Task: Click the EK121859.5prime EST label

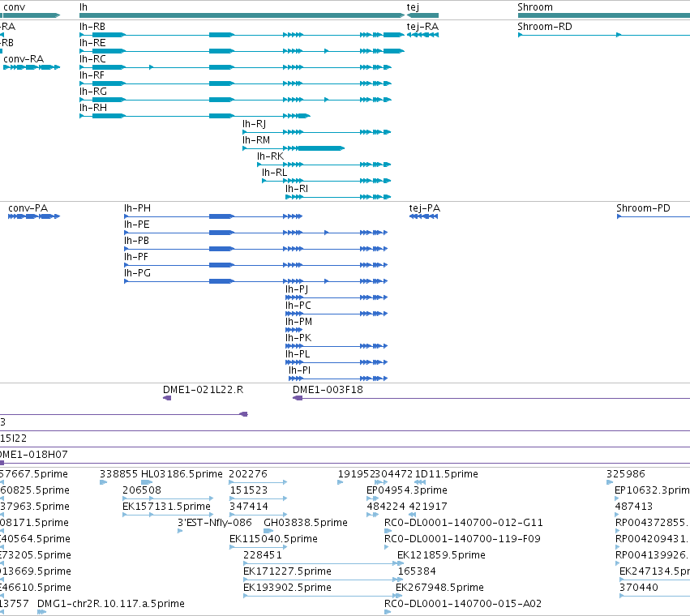Action: [441, 555]
